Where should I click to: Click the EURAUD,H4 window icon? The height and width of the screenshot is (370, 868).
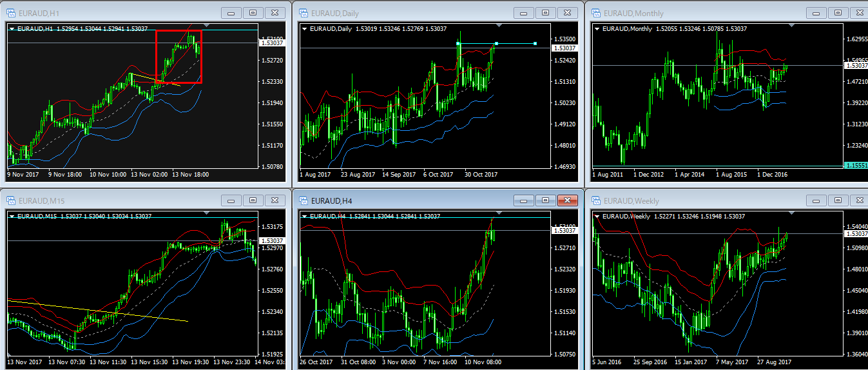[304, 200]
